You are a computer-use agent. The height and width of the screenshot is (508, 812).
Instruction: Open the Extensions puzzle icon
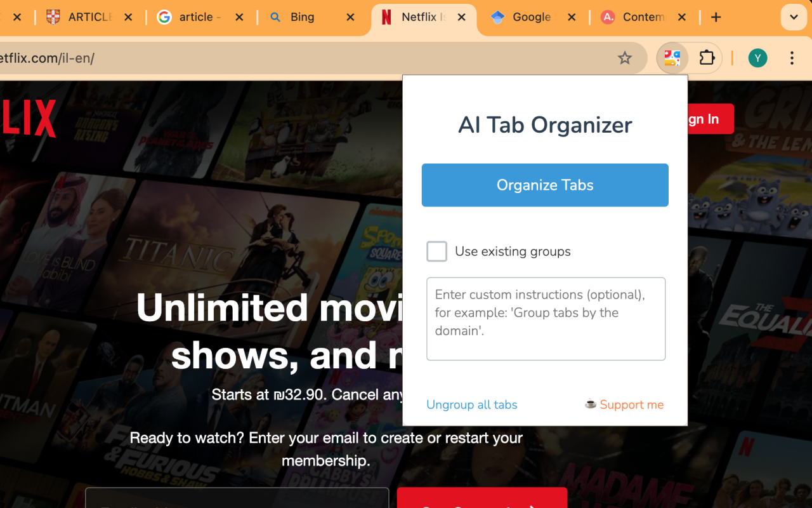(x=707, y=58)
